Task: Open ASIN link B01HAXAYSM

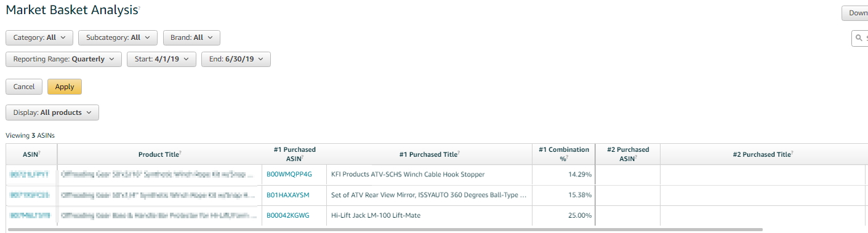Action: click(288, 195)
